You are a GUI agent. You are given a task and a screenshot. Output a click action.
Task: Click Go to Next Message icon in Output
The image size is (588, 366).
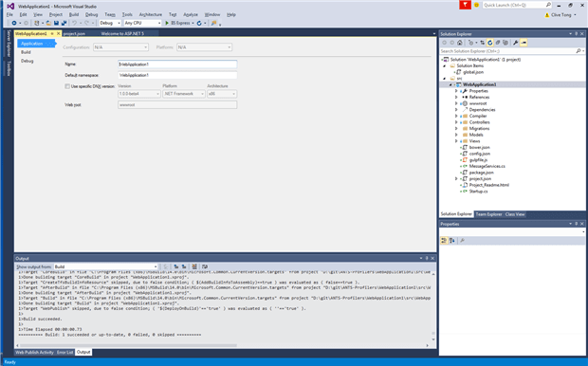184,266
